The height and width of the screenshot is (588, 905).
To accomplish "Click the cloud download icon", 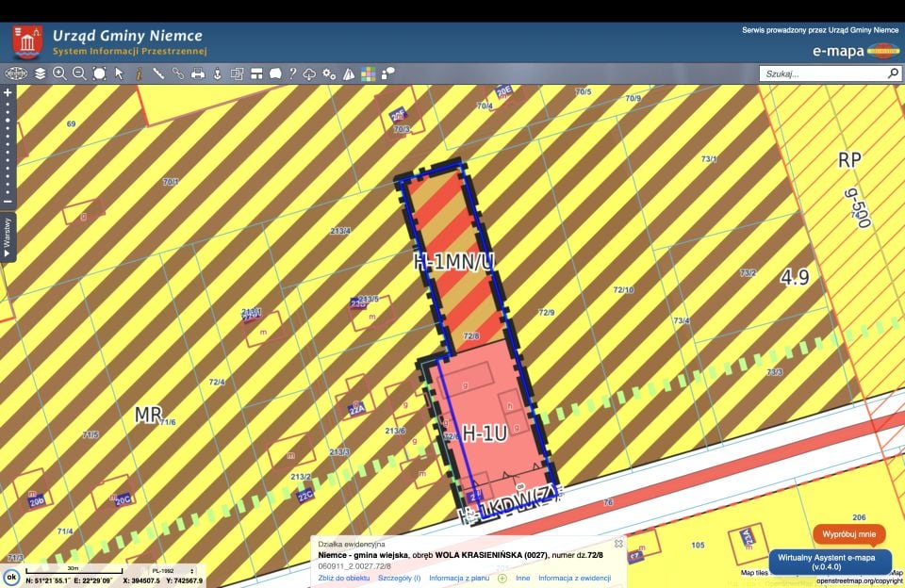I will (309, 73).
